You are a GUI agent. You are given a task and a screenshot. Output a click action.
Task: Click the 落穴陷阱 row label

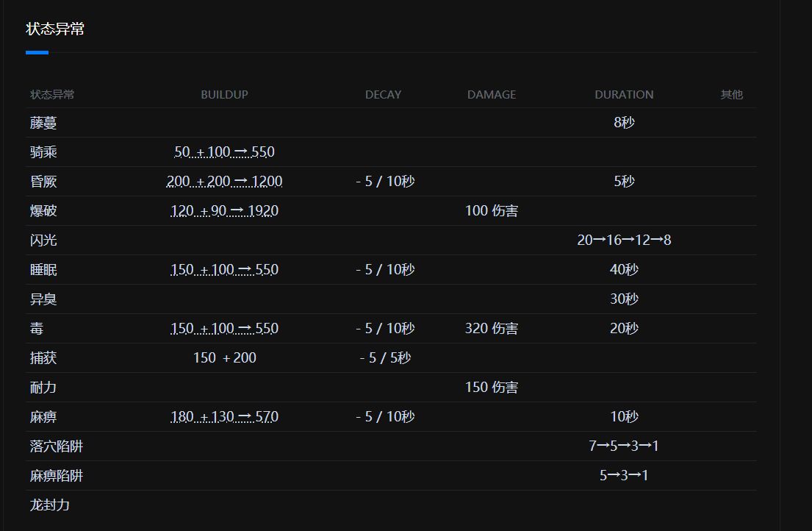[57, 446]
